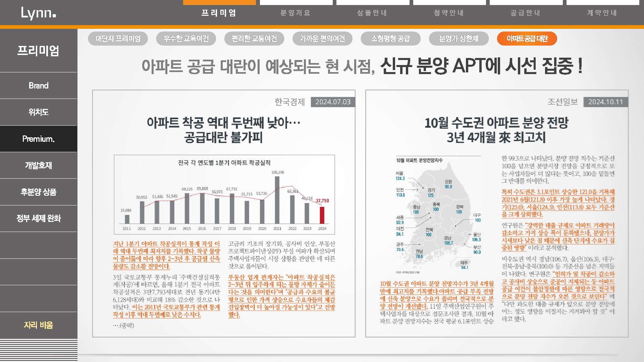Open the Brand sidebar item
The width and height of the screenshot is (644, 362).
click(39, 85)
